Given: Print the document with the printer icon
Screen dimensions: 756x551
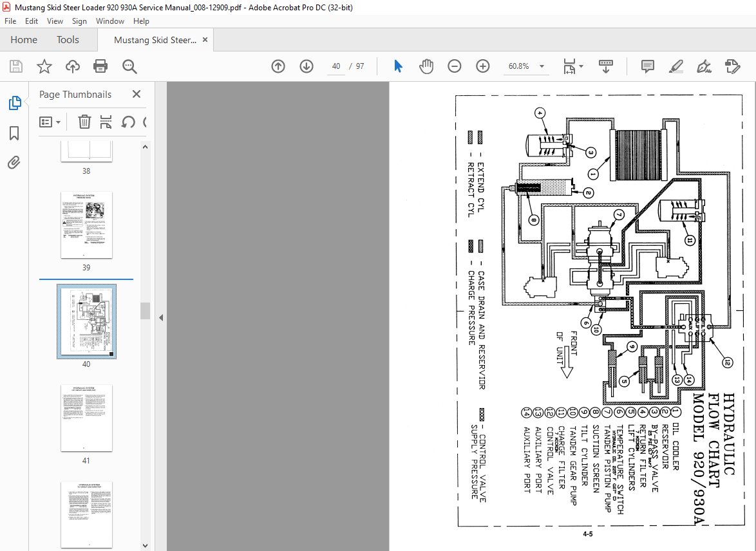Looking at the screenshot, I should (100, 66).
